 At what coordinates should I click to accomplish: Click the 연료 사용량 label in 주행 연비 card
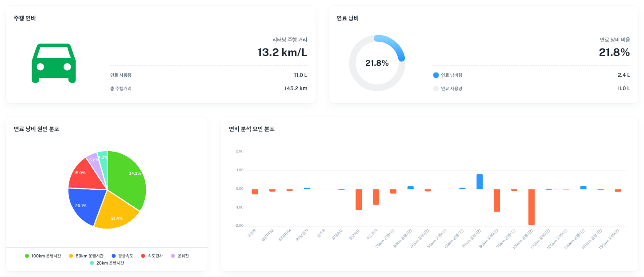(x=121, y=75)
